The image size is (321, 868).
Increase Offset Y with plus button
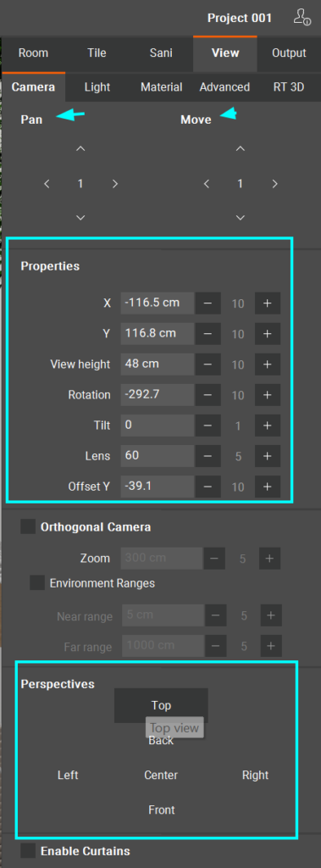(268, 487)
